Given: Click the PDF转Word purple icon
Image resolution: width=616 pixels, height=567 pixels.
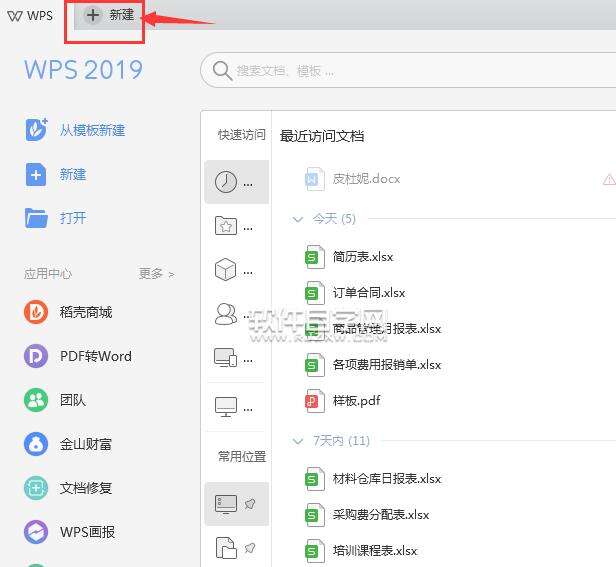Looking at the screenshot, I should [x=36, y=356].
